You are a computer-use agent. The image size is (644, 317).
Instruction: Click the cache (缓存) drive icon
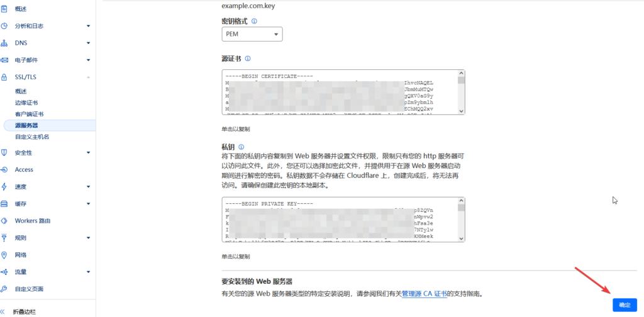[4, 204]
